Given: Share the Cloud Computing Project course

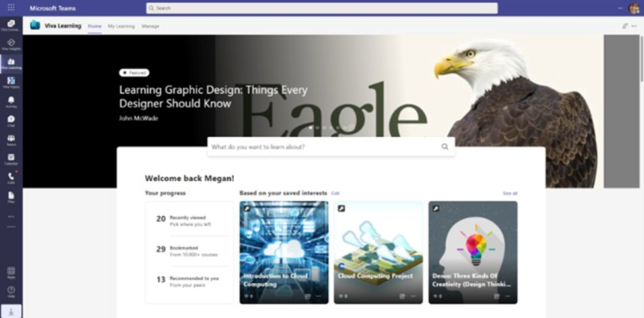Looking at the screenshot, I should [x=402, y=296].
